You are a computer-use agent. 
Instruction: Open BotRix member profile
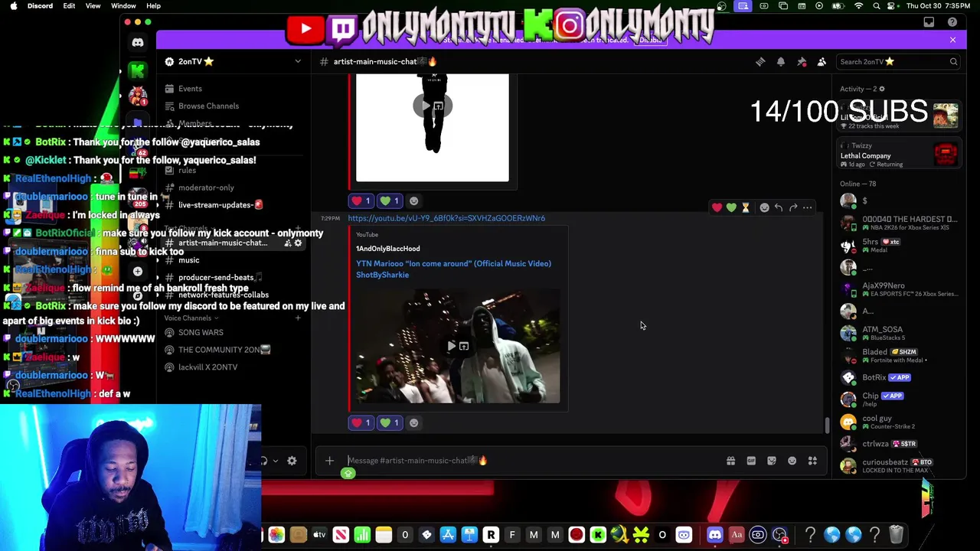(899, 377)
